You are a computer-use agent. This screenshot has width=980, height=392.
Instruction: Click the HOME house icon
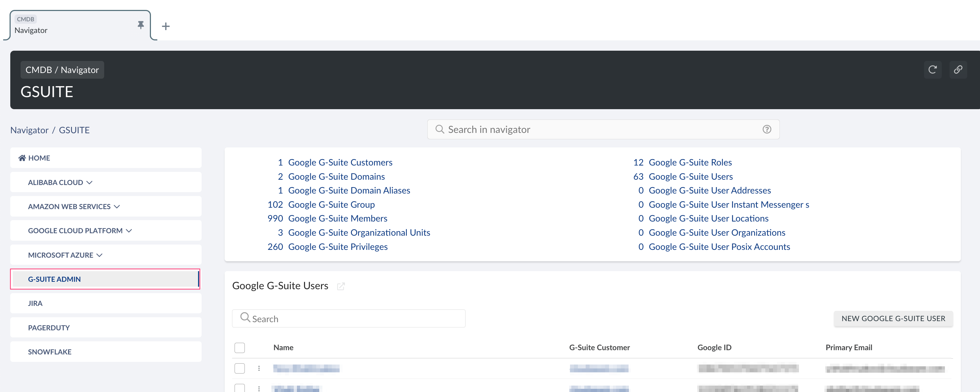tap(22, 158)
